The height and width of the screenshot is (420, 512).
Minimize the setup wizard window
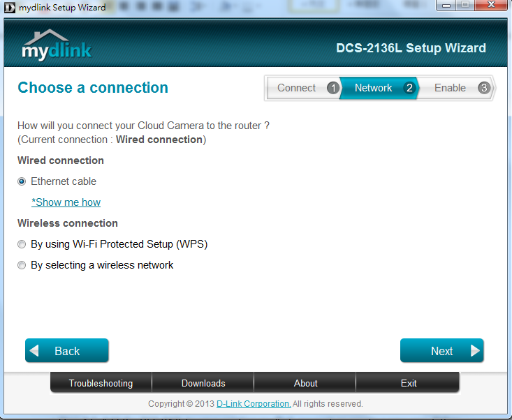(446, 5)
